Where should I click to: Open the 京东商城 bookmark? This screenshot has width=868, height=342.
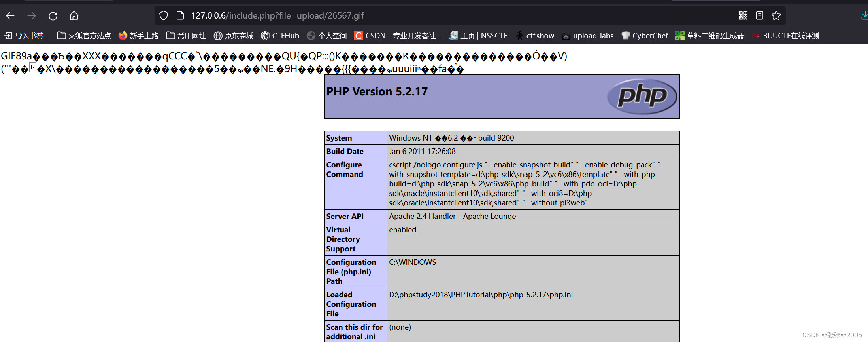(234, 36)
